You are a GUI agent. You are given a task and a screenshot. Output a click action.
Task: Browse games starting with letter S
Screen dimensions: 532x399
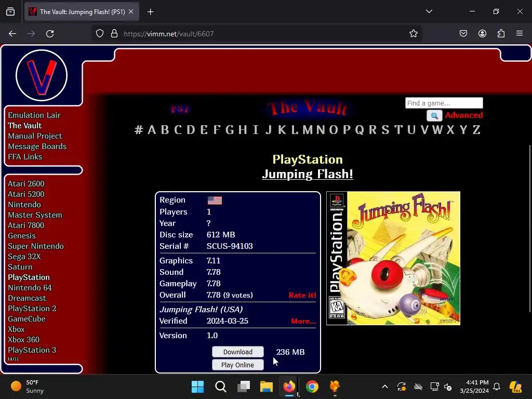pos(385,129)
